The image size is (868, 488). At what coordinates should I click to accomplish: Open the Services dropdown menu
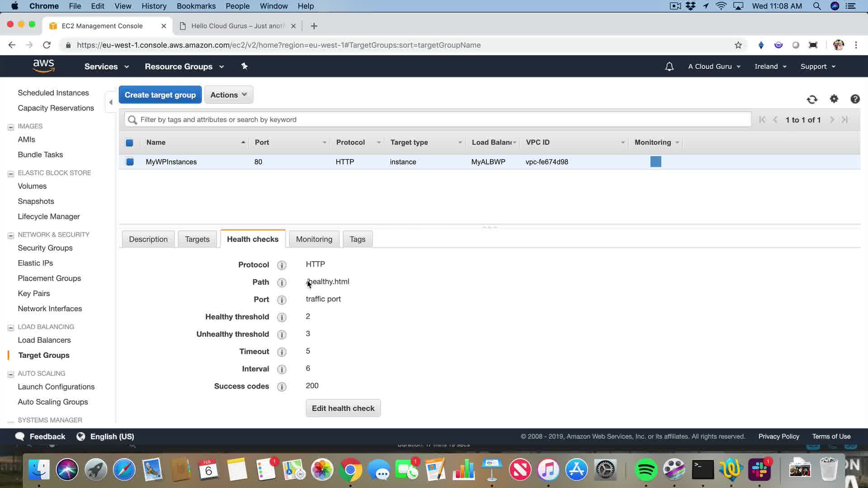(x=106, y=66)
